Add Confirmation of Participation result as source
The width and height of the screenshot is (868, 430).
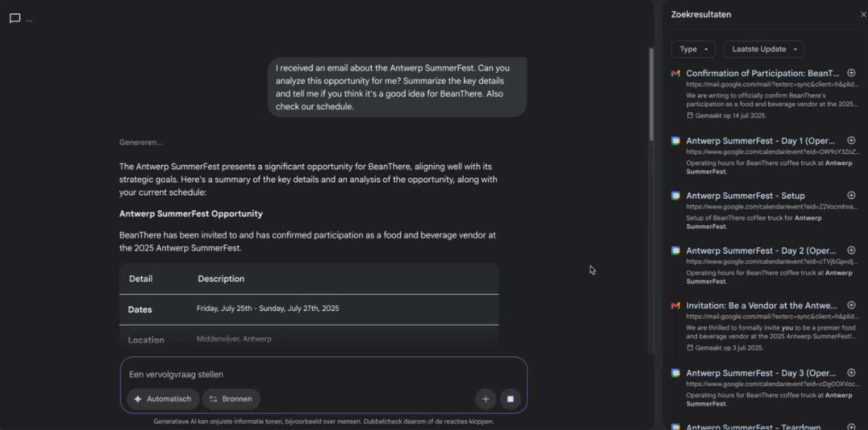pos(852,73)
